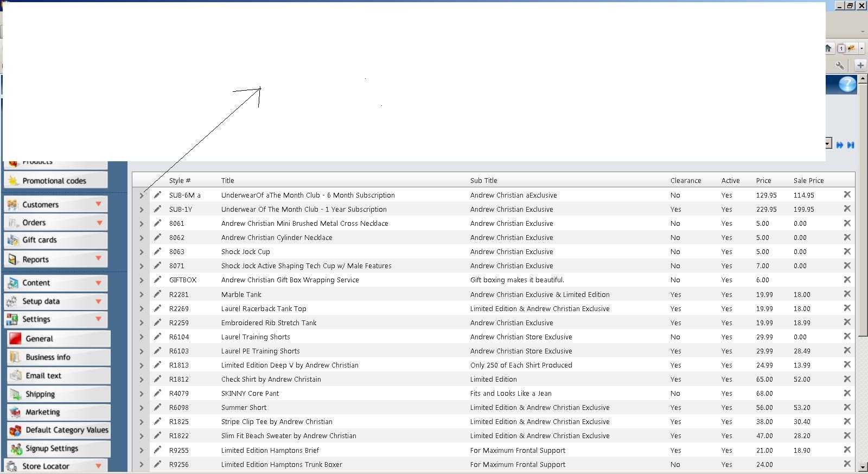The width and height of the screenshot is (868, 474).
Task: Expand the Reports sidebar menu arrow
Action: pyautogui.click(x=99, y=258)
